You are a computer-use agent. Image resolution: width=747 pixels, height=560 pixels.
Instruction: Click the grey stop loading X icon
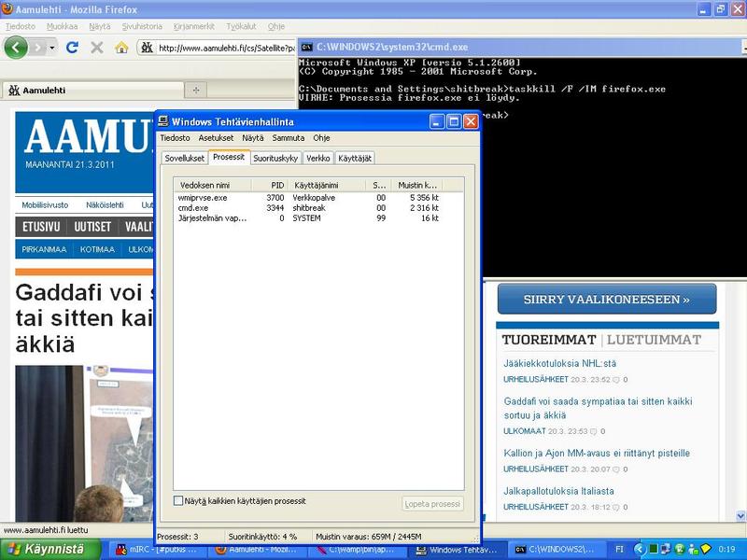coord(97,48)
